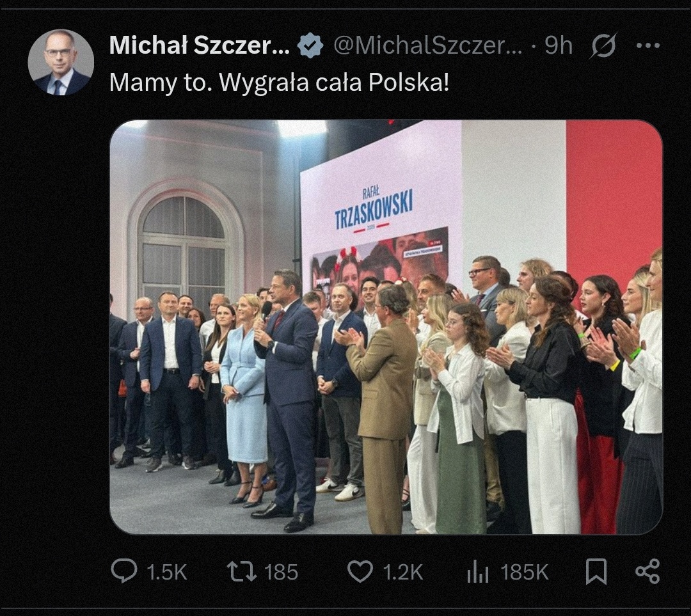Image resolution: width=691 pixels, height=616 pixels.
Task: Open the three-dot more options menu
Action: 647,45
